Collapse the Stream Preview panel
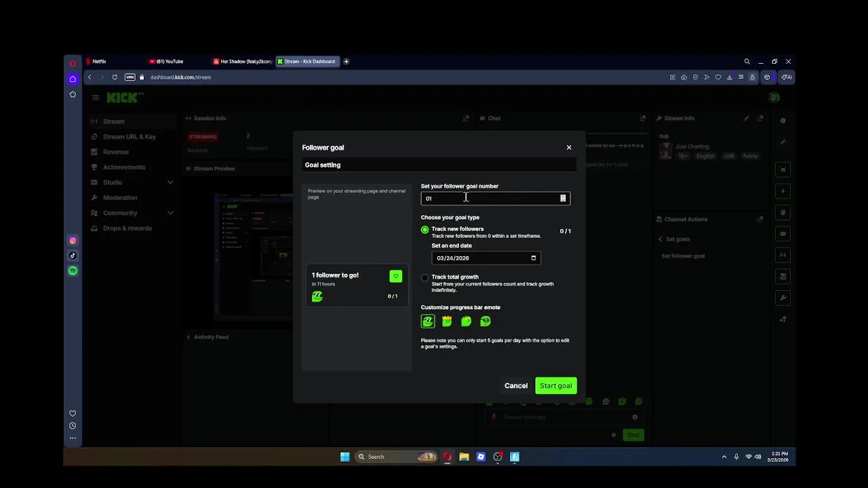The height and width of the screenshot is (488, 868). point(189,169)
